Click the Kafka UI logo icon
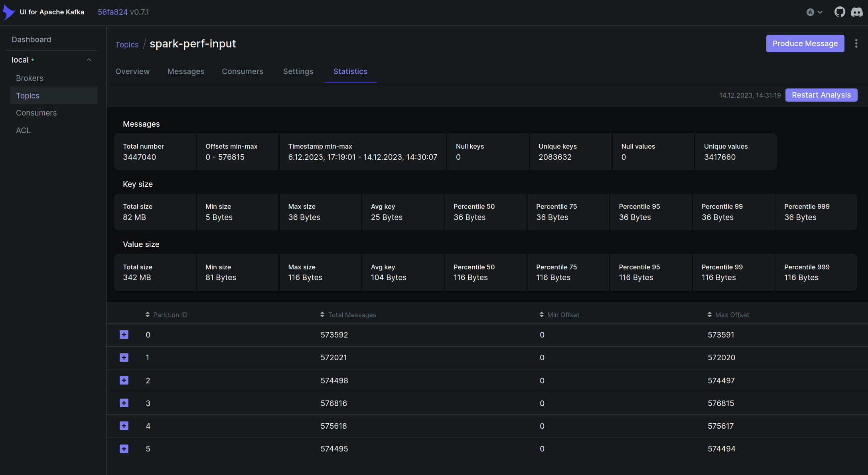The image size is (868, 475). (9, 12)
